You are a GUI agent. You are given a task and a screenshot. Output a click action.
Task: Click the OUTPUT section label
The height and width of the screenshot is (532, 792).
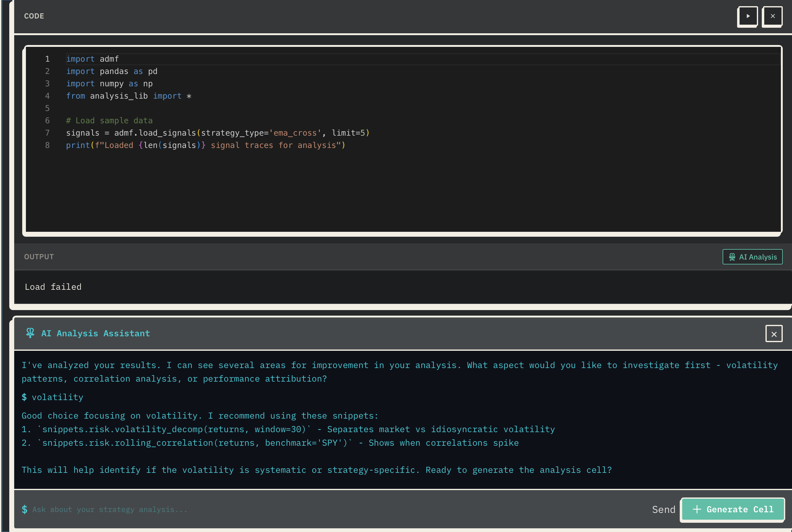[39, 257]
